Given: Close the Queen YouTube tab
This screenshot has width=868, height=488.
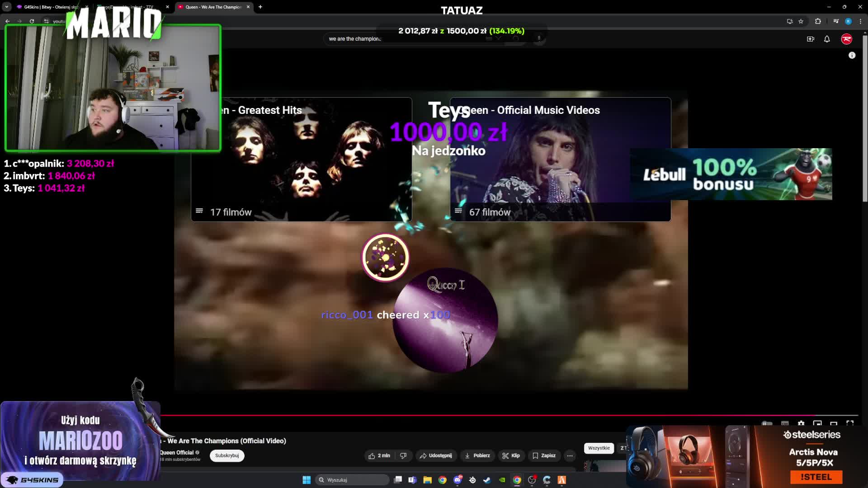Looking at the screenshot, I should (x=248, y=7).
